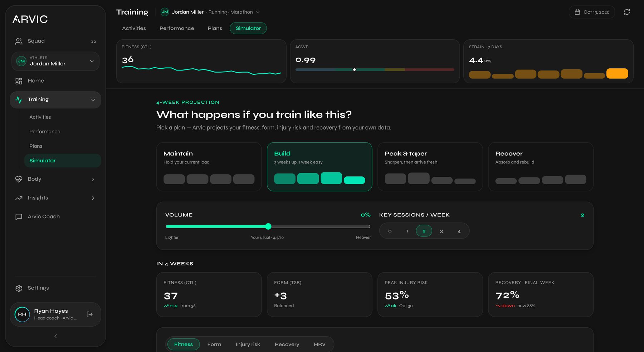Collapse the sidebar with the left chevron
This screenshot has height=352, width=644.
tap(55, 336)
